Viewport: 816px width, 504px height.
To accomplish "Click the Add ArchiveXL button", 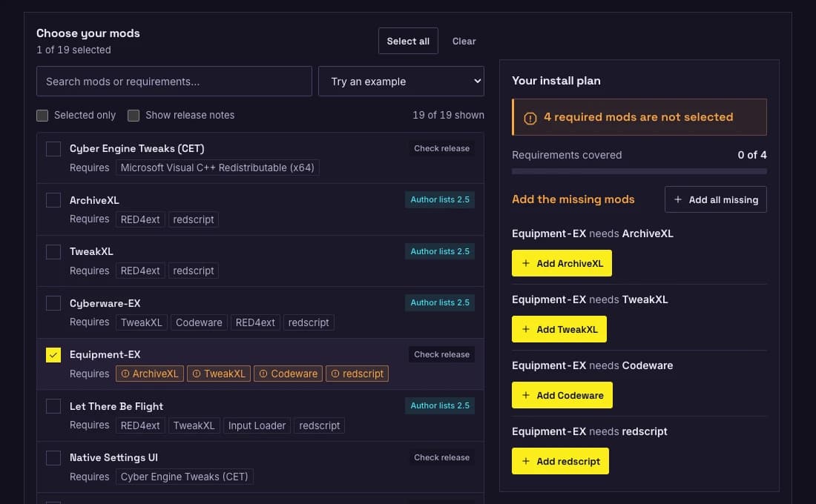I will click(x=562, y=263).
